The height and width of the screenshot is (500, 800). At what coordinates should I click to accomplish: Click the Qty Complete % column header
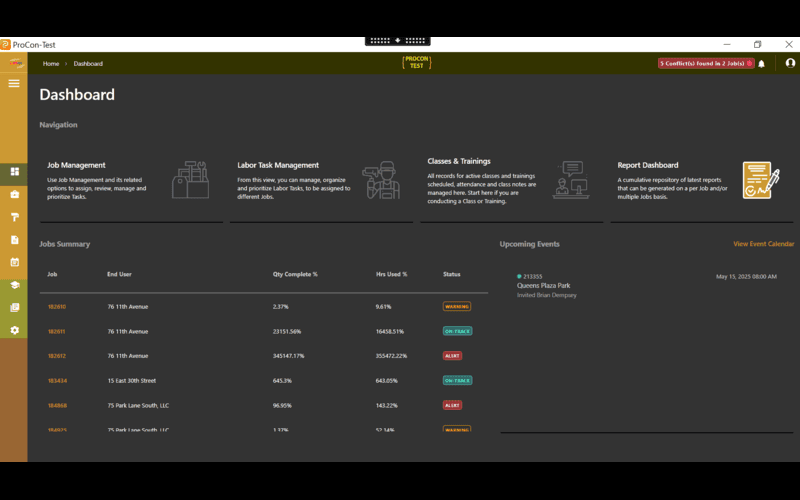(x=295, y=274)
